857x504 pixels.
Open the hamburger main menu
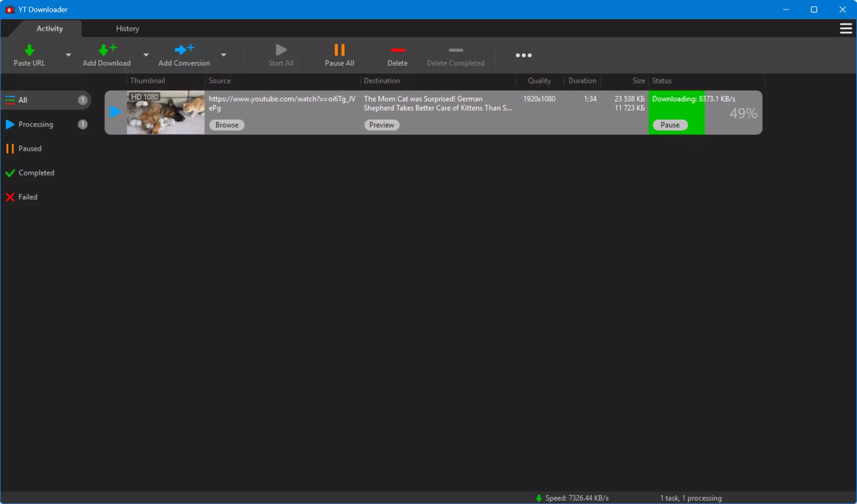pos(846,29)
